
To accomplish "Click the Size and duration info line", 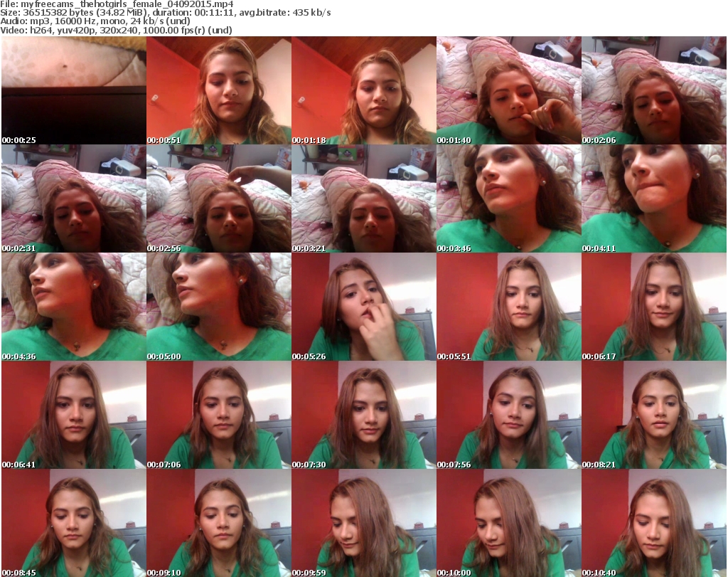I will coord(165,13).
